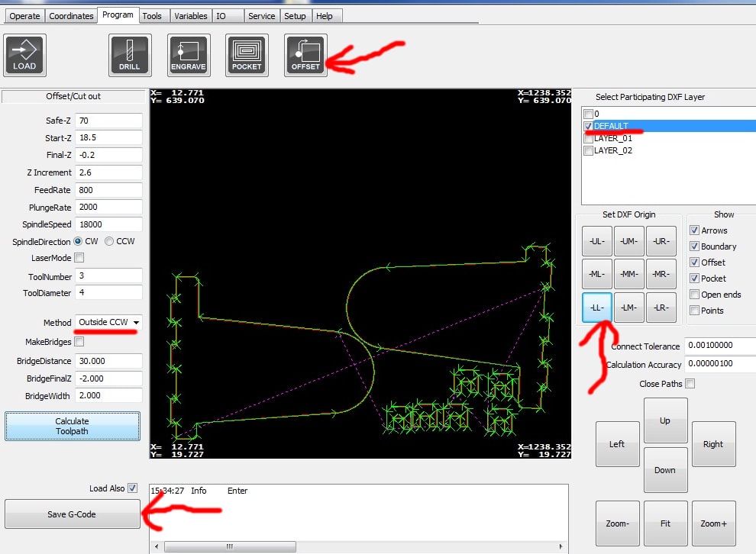This screenshot has width=756, height=554.
Task: Click the Fit view button
Action: pyautogui.click(x=665, y=523)
